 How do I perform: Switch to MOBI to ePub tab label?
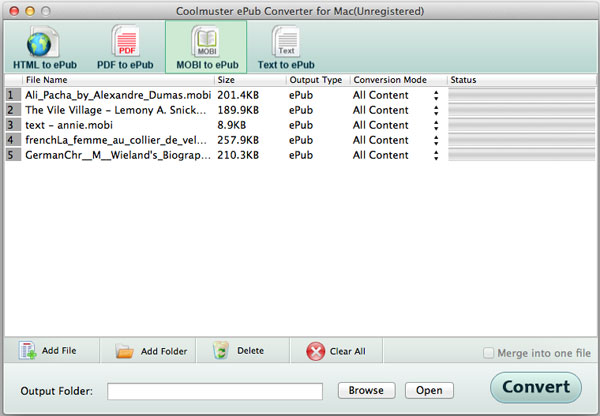point(207,65)
